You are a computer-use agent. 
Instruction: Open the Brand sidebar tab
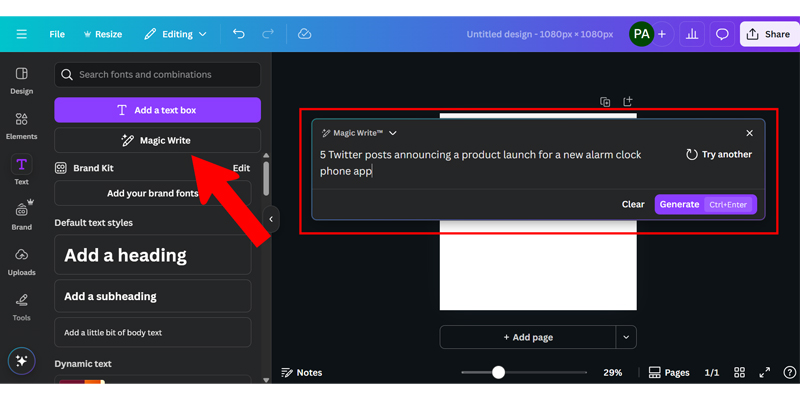point(21,216)
